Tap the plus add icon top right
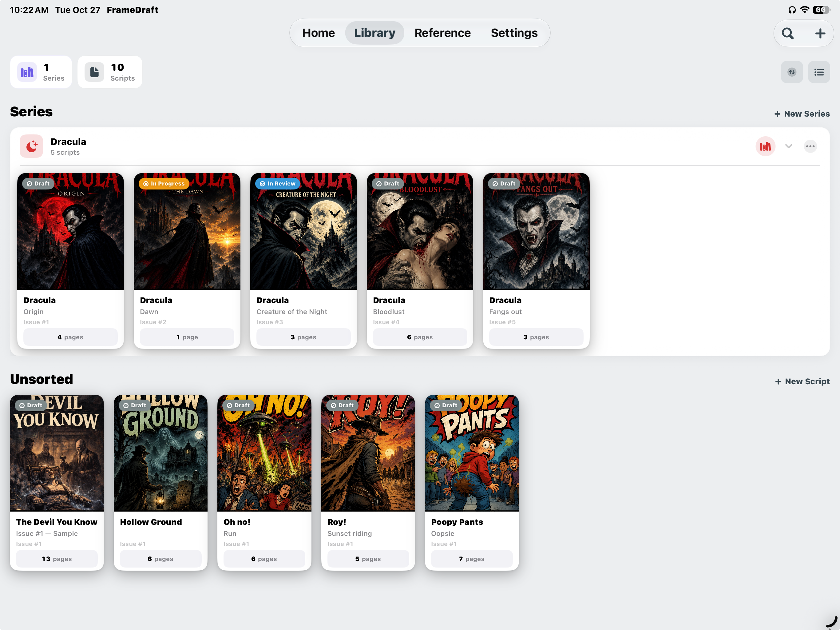The width and height of the screenshot is (840, 630). point(820,34)
